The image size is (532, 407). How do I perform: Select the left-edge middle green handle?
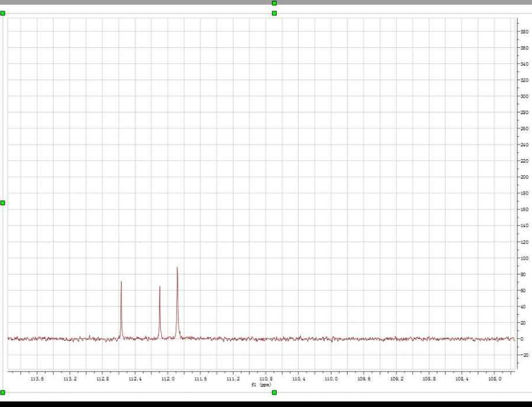coord(3,203)
